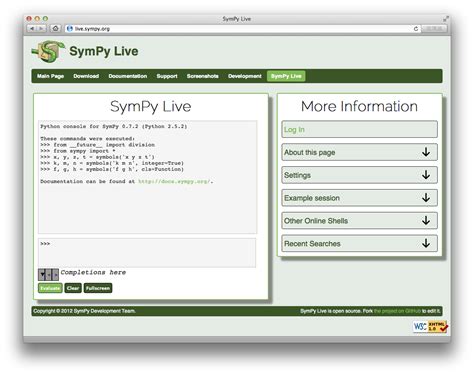Select the Screenshots nav item
Image resolution: width=474 pixels, height=375 pixels.
pos(203,76)
